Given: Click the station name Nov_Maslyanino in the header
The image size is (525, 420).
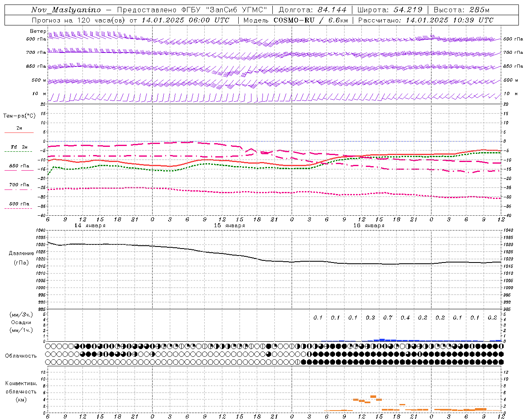Looking at the screenshot, I should pos(66,10).
